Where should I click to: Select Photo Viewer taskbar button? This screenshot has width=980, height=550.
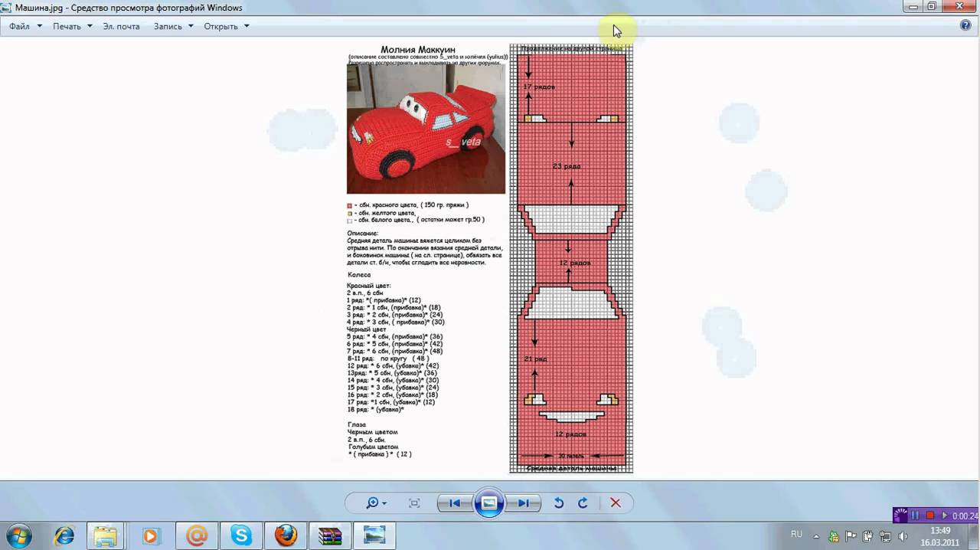tap(374, 535)
